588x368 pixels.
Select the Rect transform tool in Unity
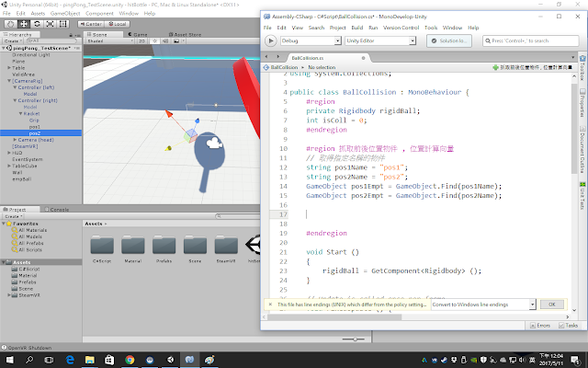pyautogui.click(x=63, y=24)
